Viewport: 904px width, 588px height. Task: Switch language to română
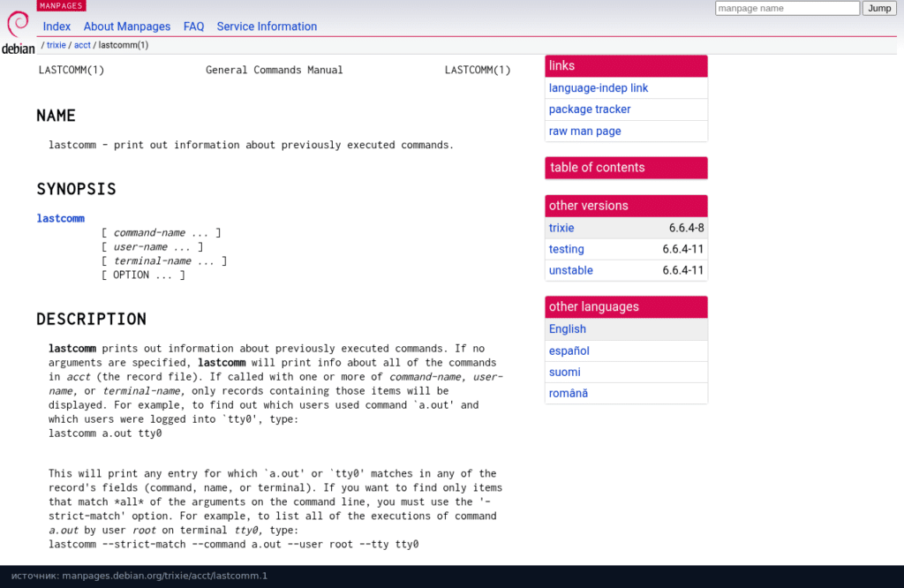[569, 393]
